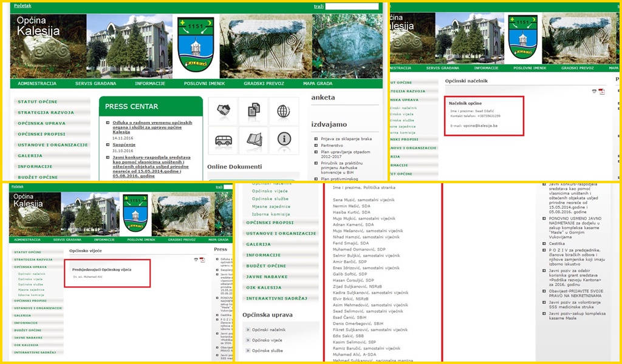Expand 'Općinske službe' arrow item under Općinska uprava
The image size is (622, 364).
click(268, 351)
